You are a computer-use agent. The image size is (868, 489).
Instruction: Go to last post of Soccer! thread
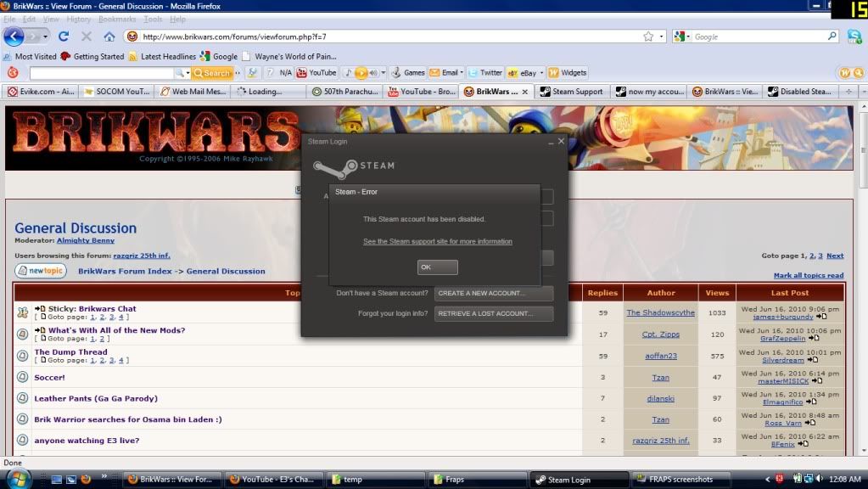click(x=817, y=381)
